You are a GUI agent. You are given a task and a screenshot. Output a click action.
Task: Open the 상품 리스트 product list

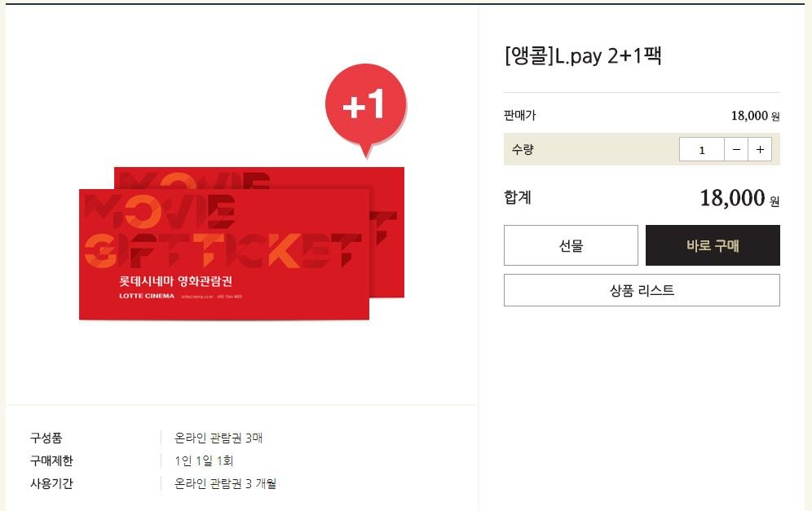(x=642, y=290)
